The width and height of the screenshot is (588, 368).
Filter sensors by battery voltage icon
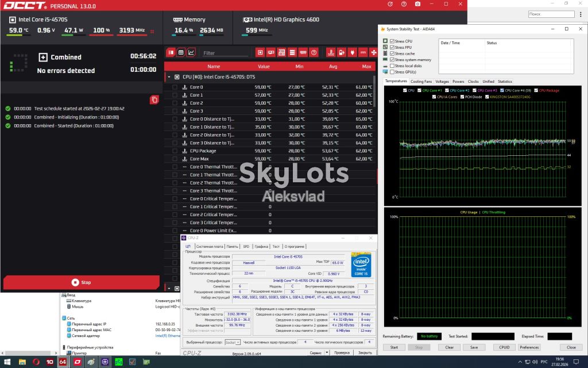click(x=342, y=52)
